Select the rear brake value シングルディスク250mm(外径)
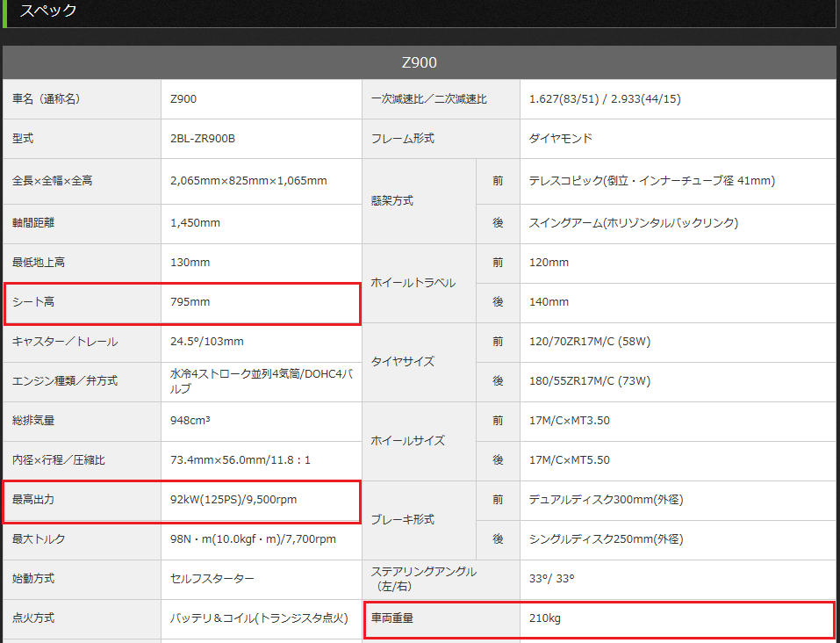The height and width of the screenshot is (643, 840). click(606, 539)
